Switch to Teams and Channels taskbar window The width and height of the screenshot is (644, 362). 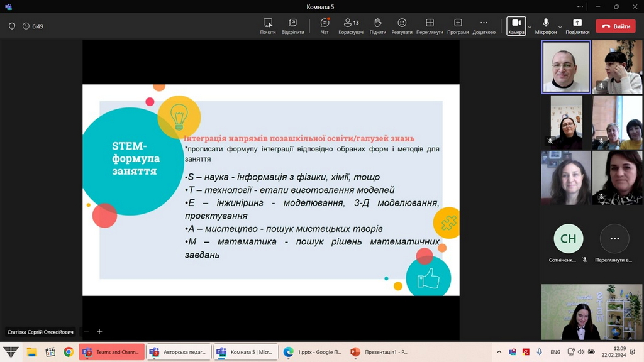112,352
